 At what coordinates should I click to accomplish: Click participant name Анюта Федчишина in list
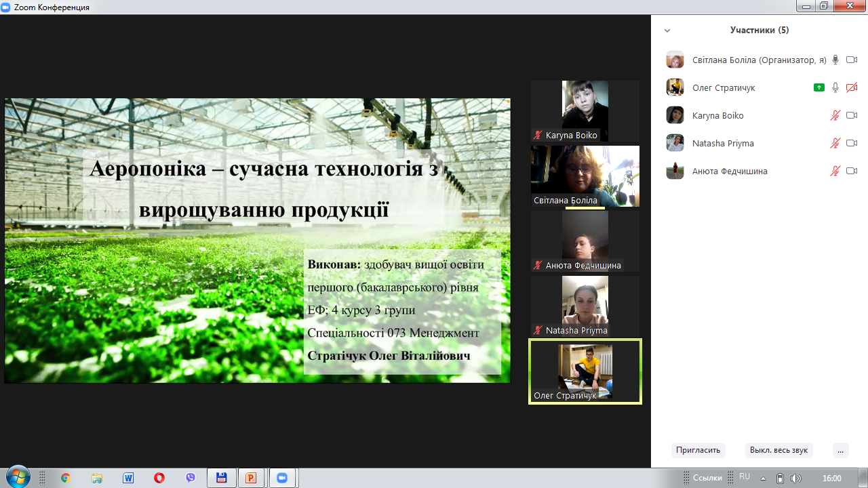point(730,171)
